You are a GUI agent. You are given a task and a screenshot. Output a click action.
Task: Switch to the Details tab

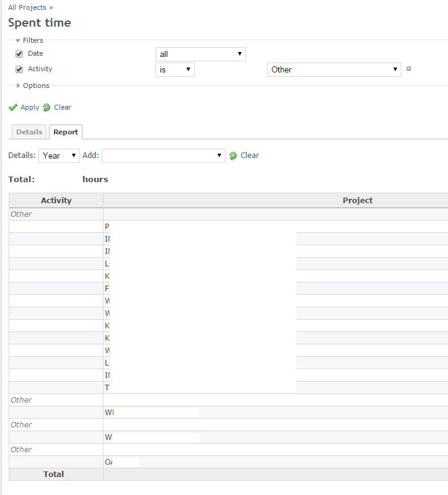click(29, 132)
